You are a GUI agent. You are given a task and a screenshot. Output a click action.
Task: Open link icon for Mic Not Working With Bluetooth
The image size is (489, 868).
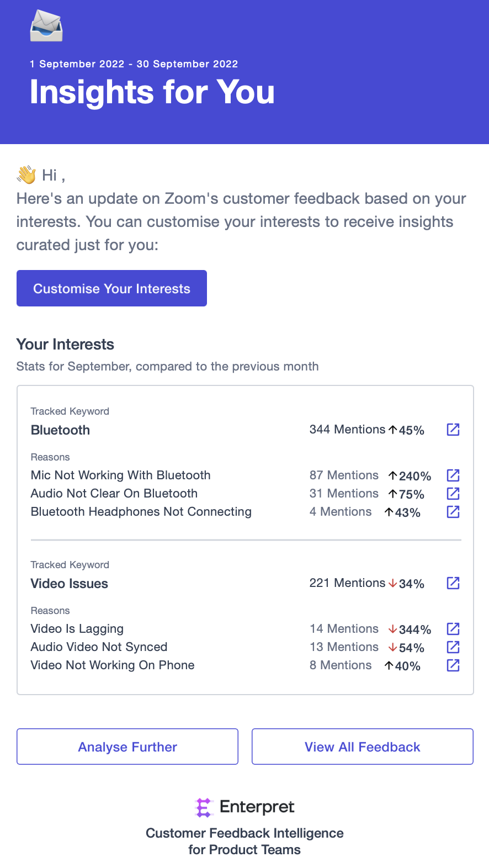(453, 475)
